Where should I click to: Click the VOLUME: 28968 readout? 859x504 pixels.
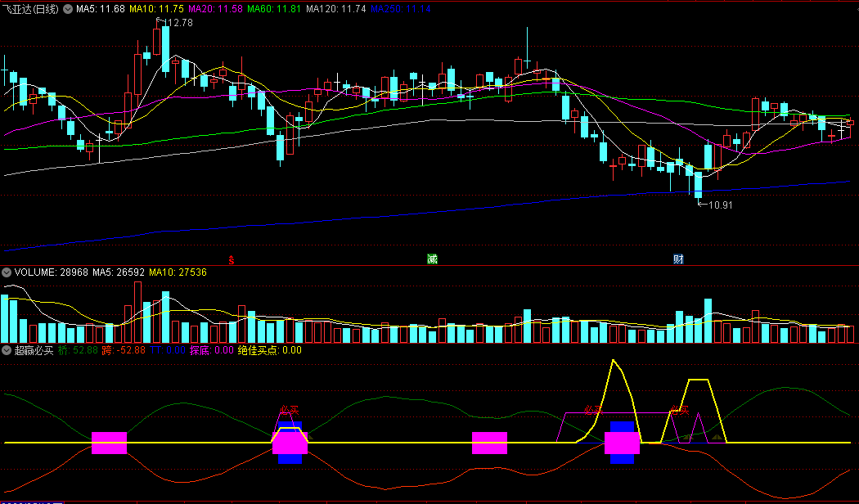click(x=52, y=272)
